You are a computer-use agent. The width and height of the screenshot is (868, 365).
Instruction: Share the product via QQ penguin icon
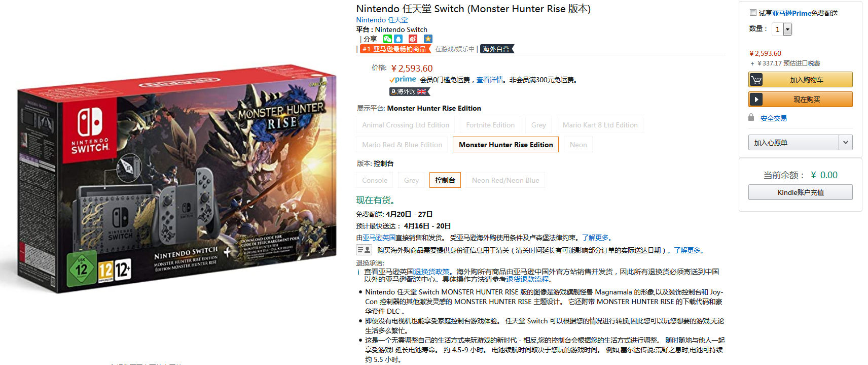click(x=399, y=39)
